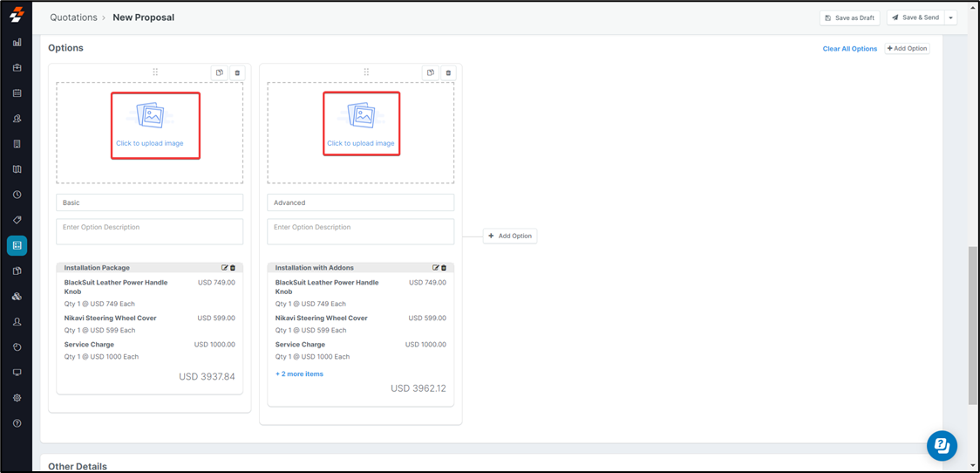
Task: Select the 'Installation Package' section title
Action: coord(97,268)
